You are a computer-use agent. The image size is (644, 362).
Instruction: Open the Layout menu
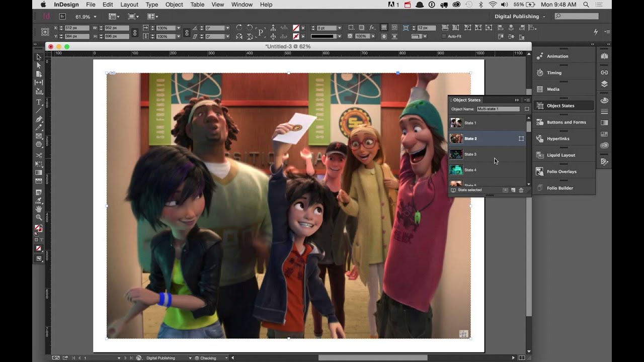point(129,5)
